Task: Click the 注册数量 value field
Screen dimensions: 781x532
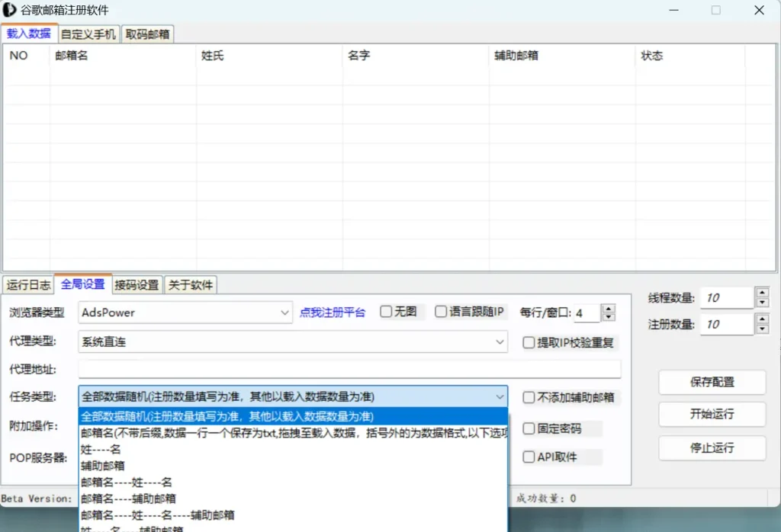Action: pyautogui.click(x=727, y=325)
